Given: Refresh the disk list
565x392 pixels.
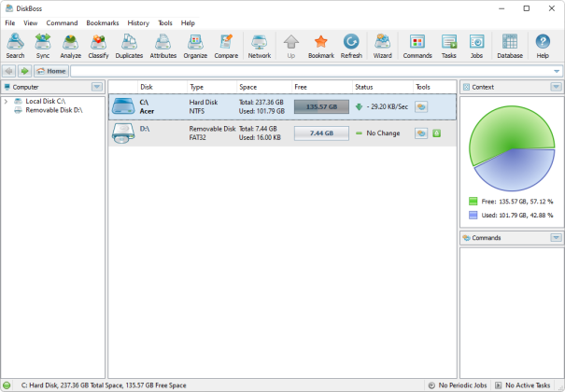Looking at the screenshot, I should 351,46.
